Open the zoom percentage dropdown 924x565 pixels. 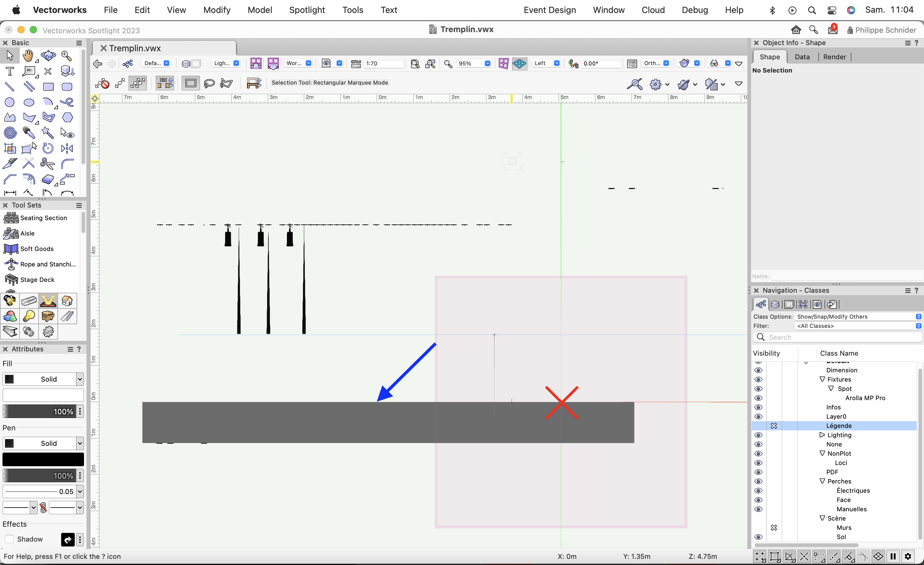tap(488, 63)
